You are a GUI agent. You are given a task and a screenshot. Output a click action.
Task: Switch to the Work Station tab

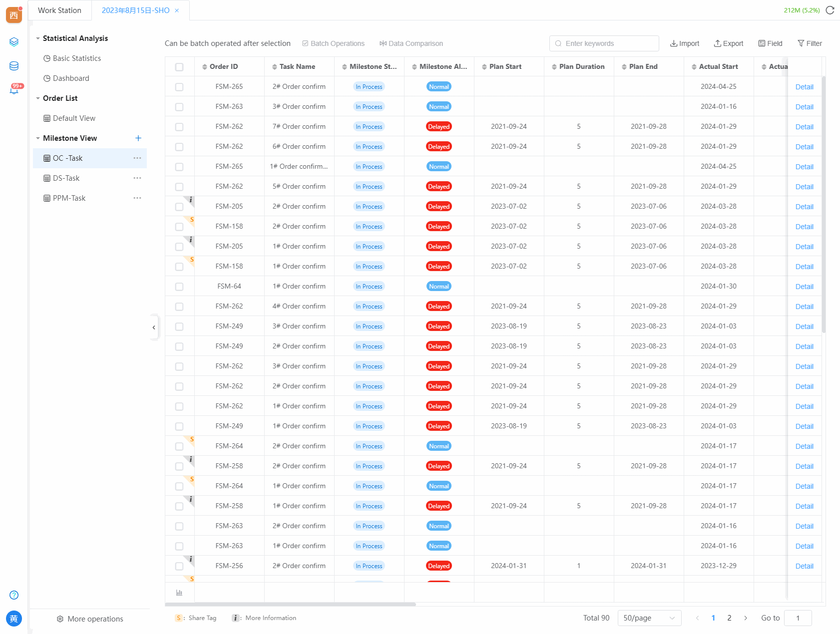pyautogui.click(x=59, y=10)
